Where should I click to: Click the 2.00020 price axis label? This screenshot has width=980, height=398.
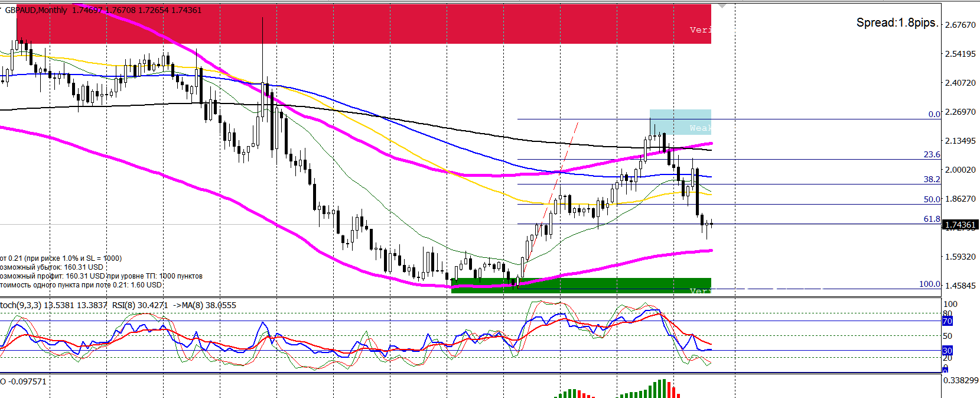point(961,170)
